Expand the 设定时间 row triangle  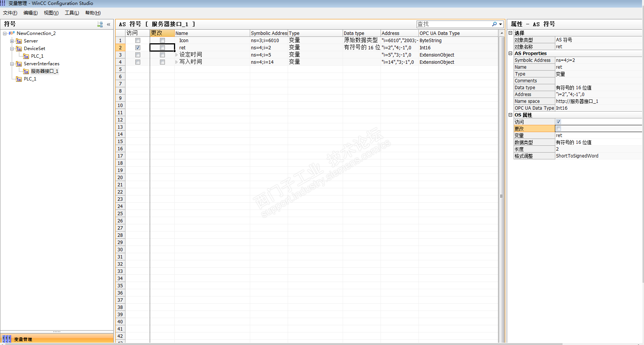177,55
